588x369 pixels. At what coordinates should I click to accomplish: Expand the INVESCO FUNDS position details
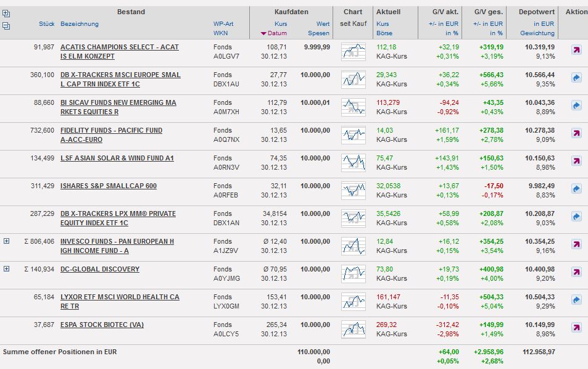tap(6, 241)
